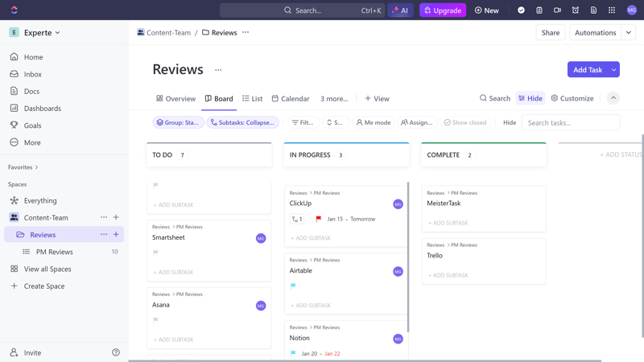Switch to List view tab
The image size is (644, 362).
click(252, 98)
